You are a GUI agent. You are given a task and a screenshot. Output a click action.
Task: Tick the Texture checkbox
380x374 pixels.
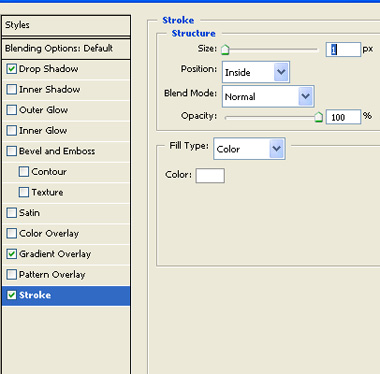point(24,192)
